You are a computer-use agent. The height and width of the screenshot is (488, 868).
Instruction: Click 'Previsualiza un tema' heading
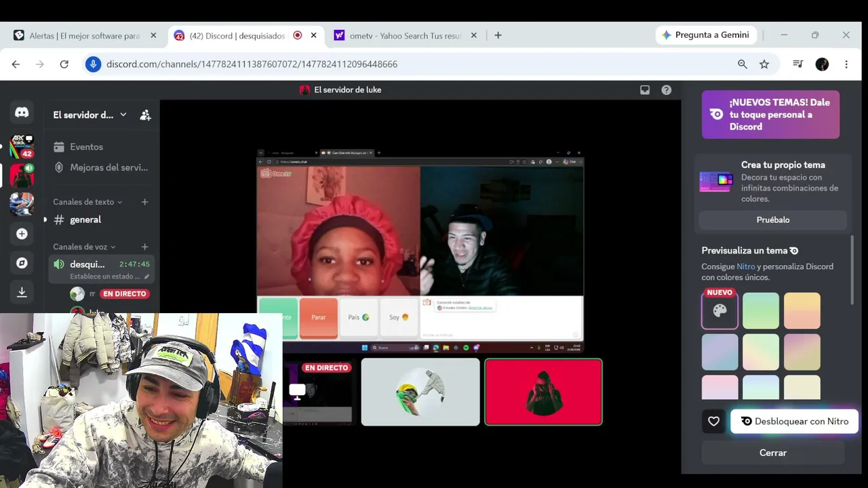point(745,250)
